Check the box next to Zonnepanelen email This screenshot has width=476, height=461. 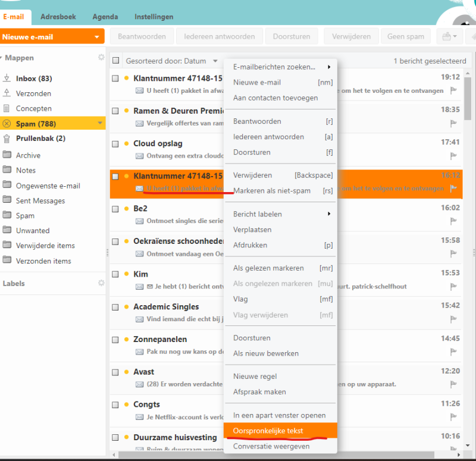point(115,339)
